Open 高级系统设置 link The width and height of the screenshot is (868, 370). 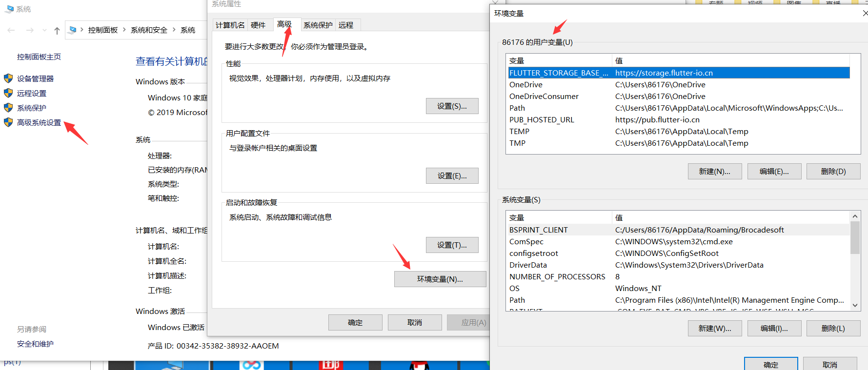39,122
